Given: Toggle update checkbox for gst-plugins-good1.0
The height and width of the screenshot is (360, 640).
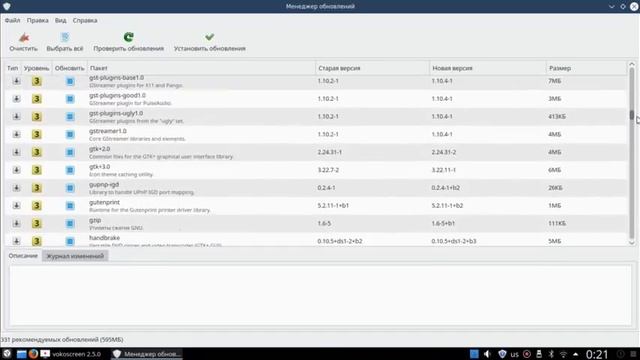Looking at the screenshot, I should coord(70,99).
